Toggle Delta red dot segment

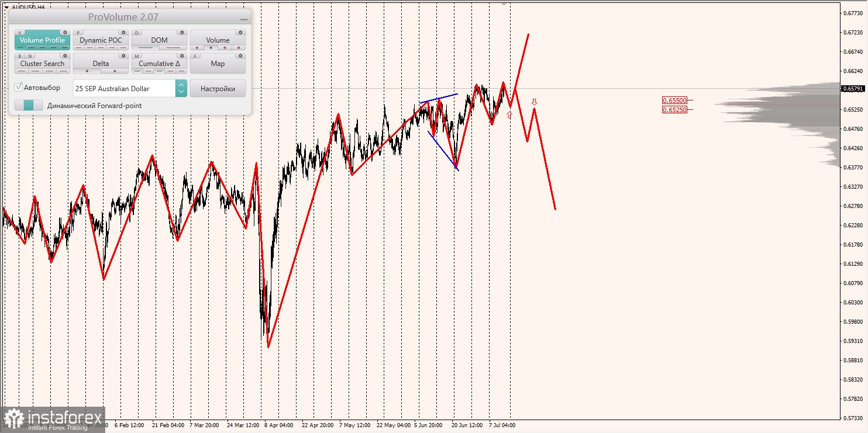coord(115,71)
